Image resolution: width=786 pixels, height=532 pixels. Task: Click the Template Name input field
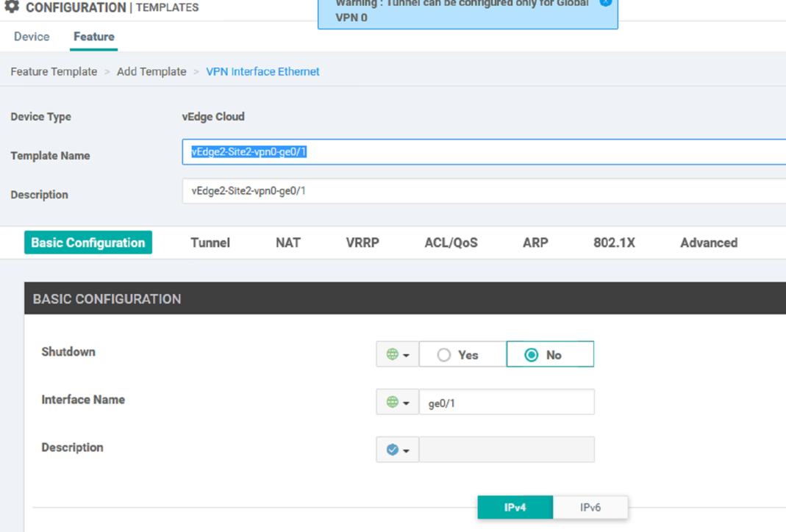pyautogui.click(x=484, y=152)
